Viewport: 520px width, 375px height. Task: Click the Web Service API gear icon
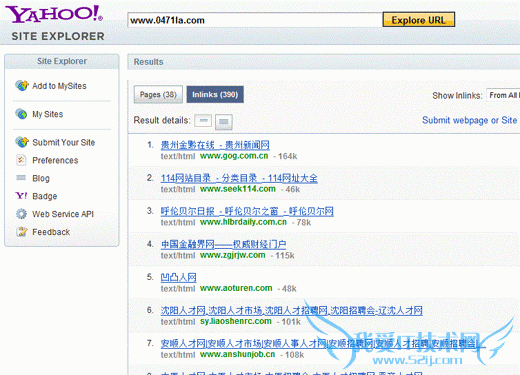21,214
